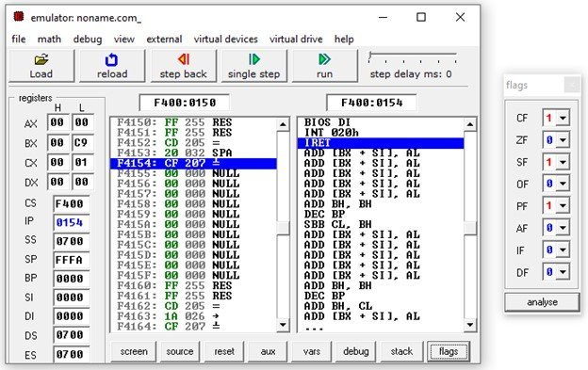Open the IF flag dropdown
This screenshot has width=588, height=370.
pyautogui.click(x=563, y=249)
